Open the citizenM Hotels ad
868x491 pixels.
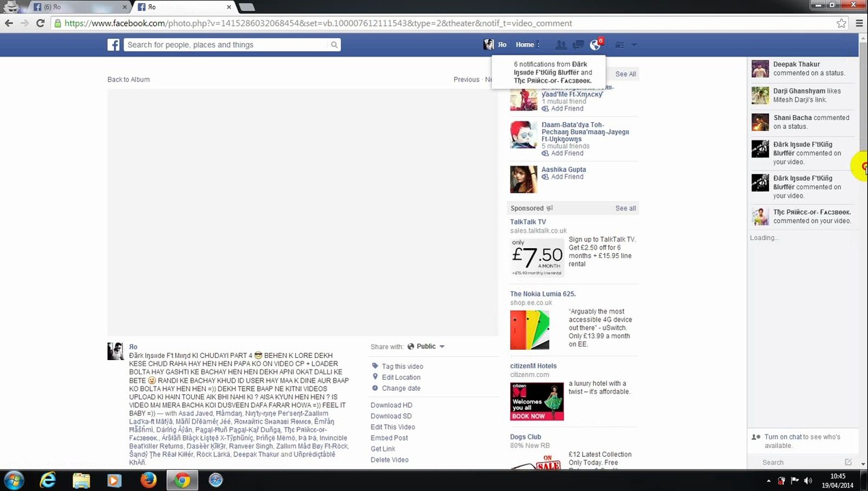pos(533,366)
